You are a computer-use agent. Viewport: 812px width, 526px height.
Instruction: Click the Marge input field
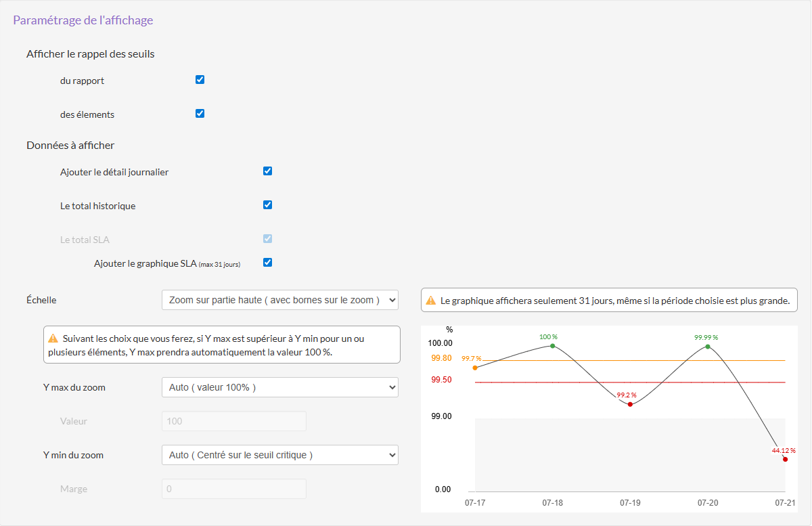234,489
